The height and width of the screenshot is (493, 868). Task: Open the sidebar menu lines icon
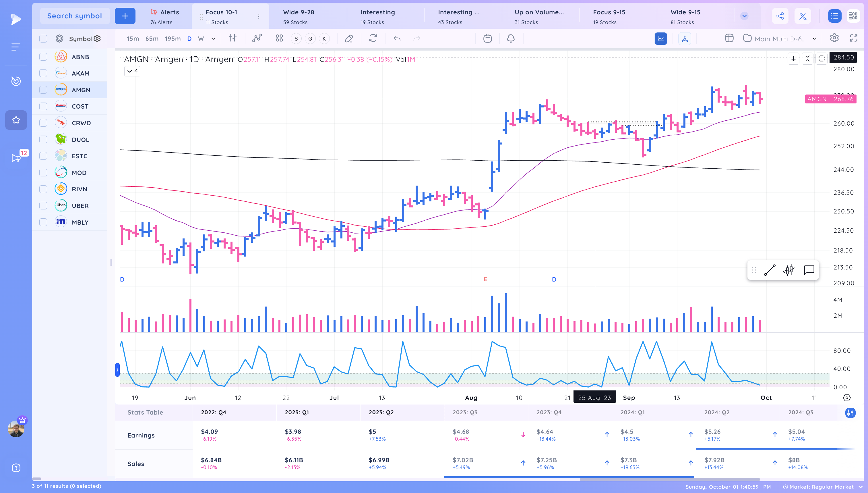[15, 47]
